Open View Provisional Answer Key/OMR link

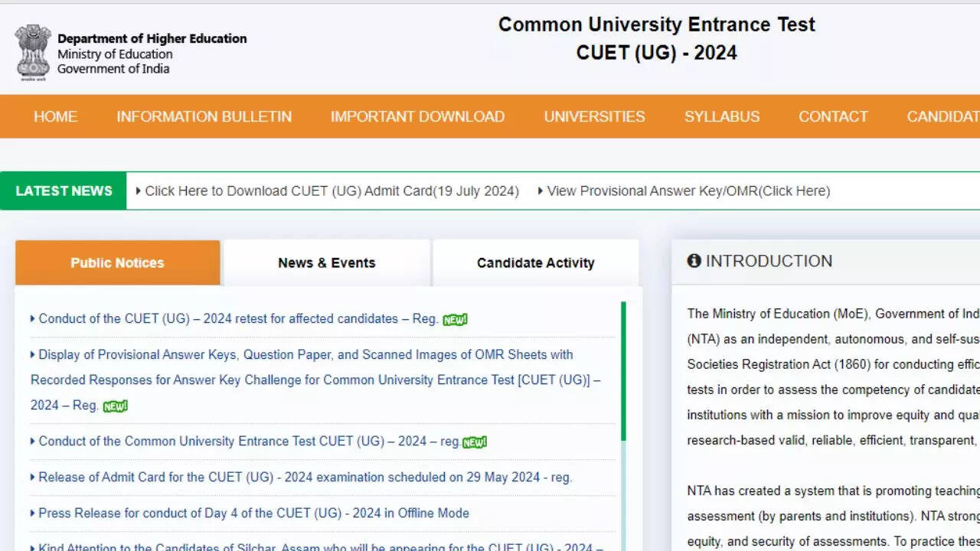click(688, 191)
